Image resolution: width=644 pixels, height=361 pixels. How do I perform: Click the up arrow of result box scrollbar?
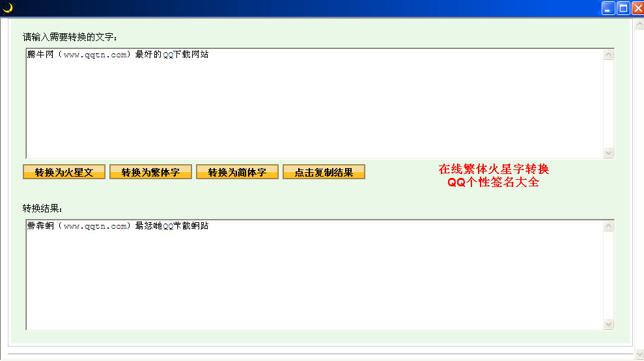[x=609, y=226]
